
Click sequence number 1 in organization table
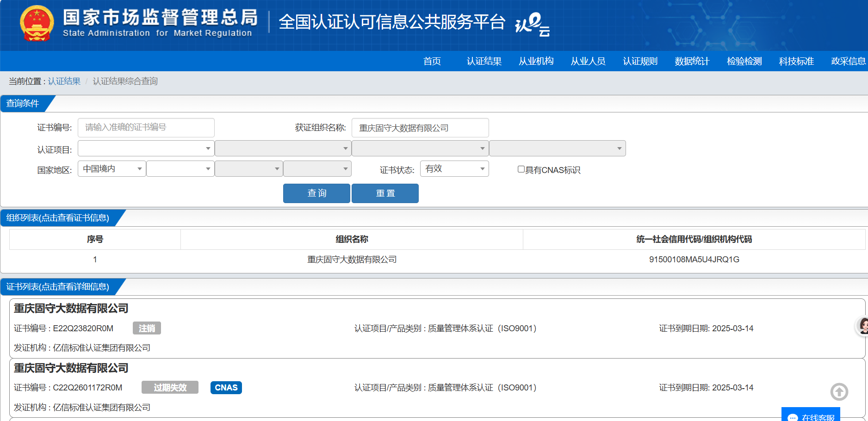coord(95,260)
